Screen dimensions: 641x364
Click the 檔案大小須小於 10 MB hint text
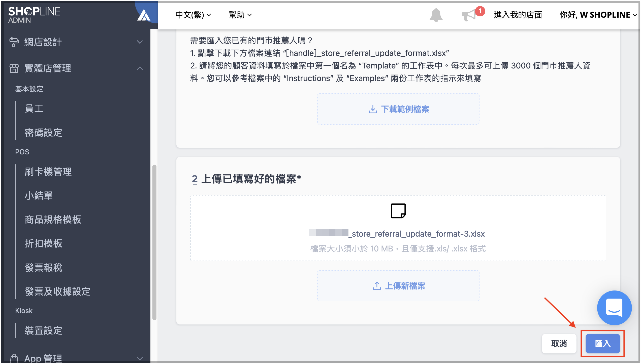point(398,248)
